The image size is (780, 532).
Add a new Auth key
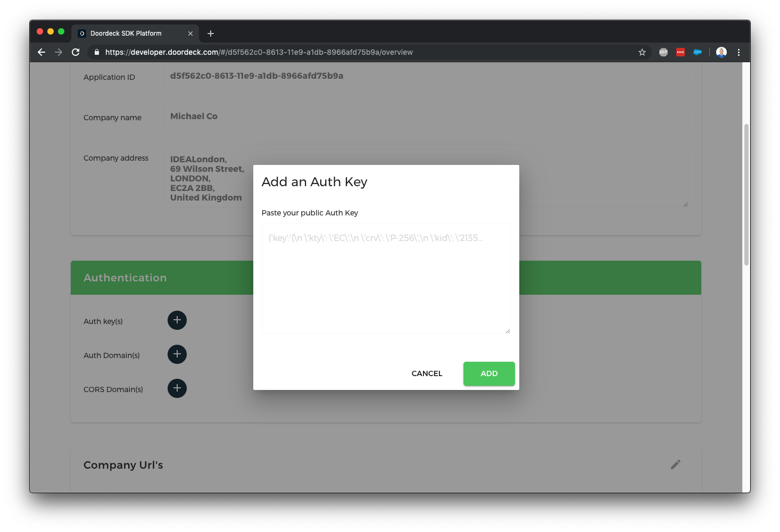[177, 320]
